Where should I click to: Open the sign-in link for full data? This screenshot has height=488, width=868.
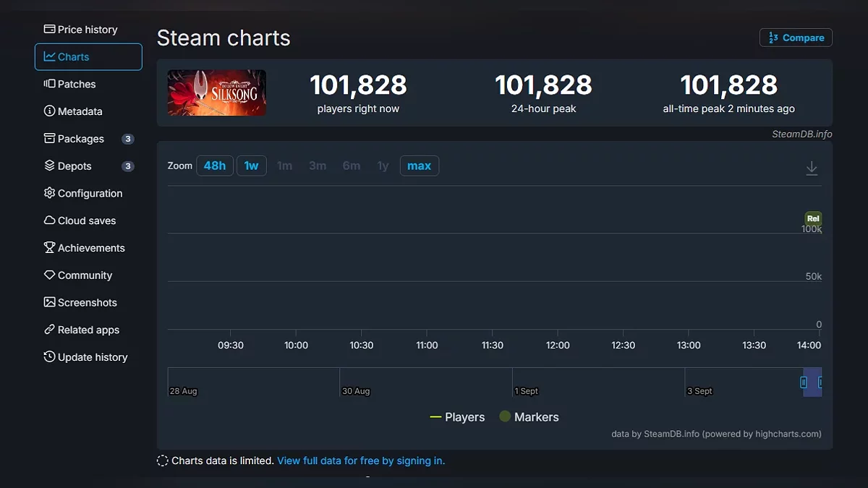click(x=361, y=461)
